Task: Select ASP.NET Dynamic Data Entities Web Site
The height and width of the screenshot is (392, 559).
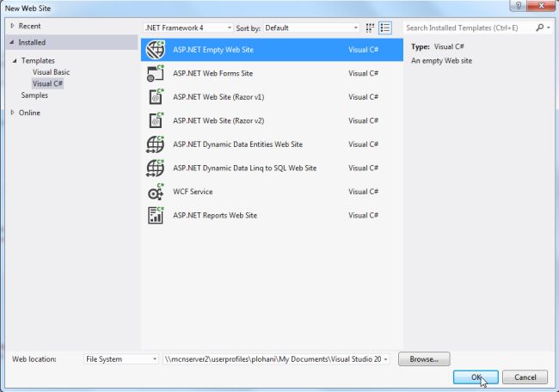Action: [272, 144]
